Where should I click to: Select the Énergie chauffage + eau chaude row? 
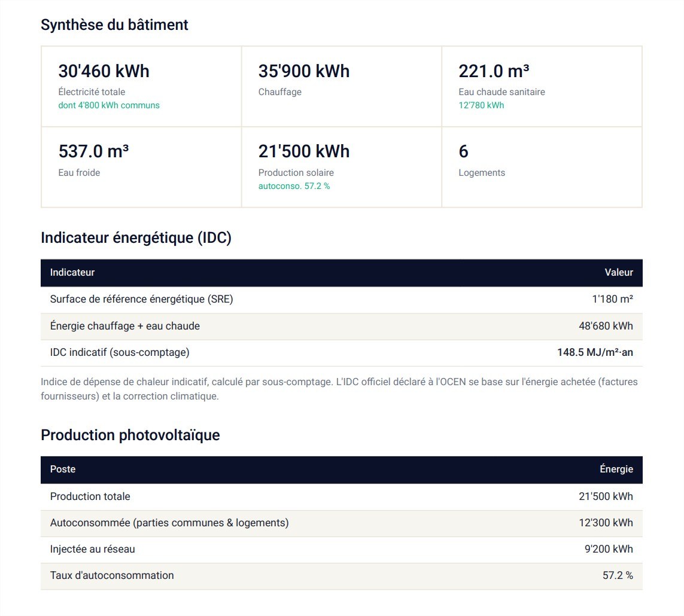tap(342, 326)
